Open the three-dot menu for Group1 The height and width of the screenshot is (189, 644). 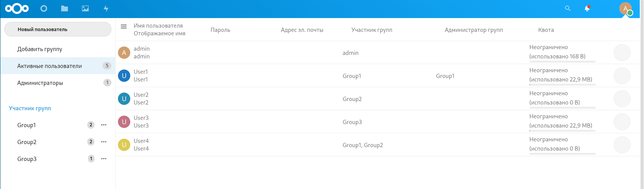pyautogui.click(x=104, y=125)
